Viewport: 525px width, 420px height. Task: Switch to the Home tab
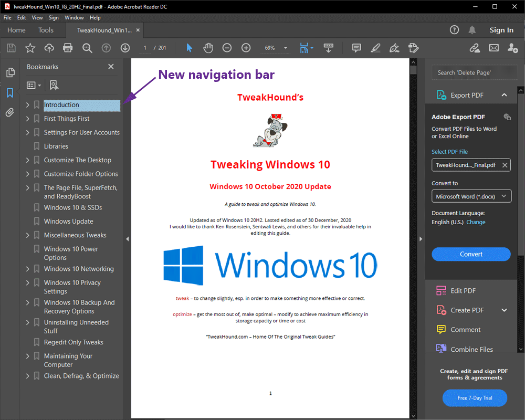16,30
